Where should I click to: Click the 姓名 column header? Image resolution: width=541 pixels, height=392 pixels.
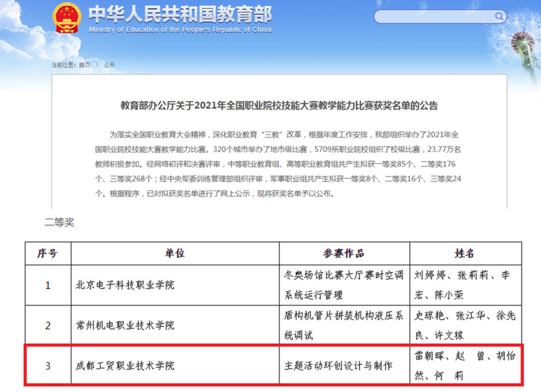[465, 253]
